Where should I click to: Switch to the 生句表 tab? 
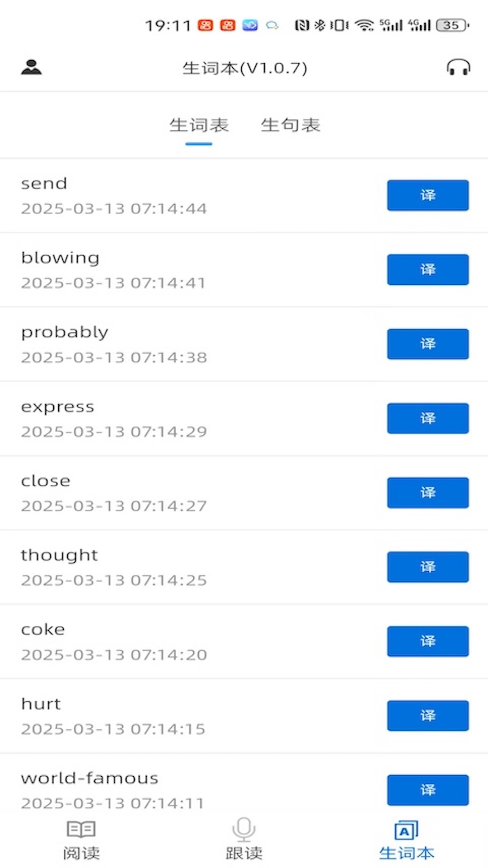(x=291, y=126)
